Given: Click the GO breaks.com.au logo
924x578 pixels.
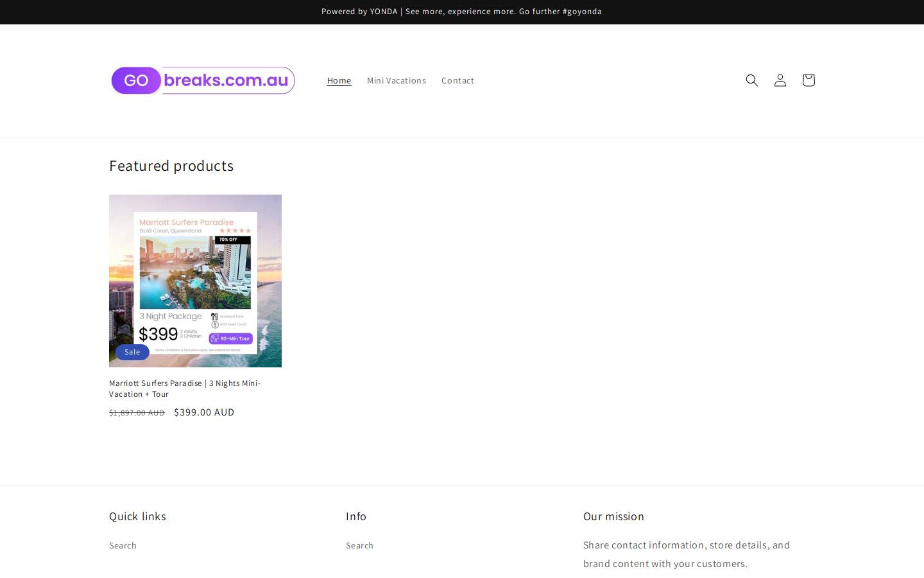Looking at the screenshot, I should coord(203,80).
